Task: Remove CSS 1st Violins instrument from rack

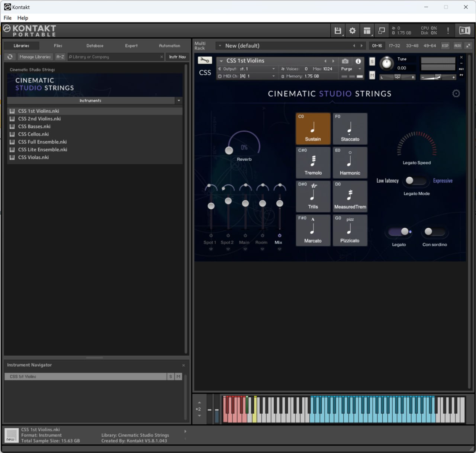Action: [x=461, y=57]
